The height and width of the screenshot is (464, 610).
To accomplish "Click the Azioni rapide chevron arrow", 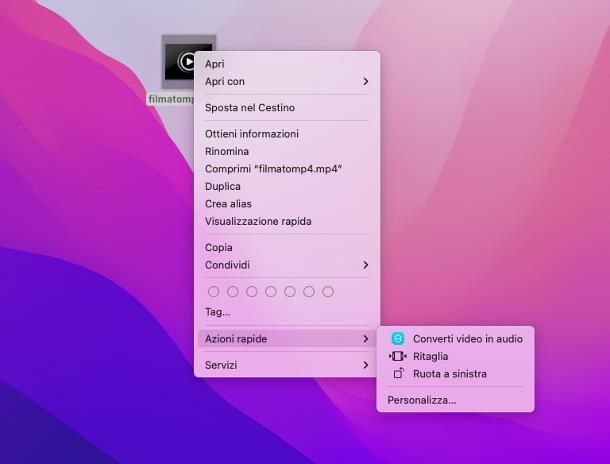I will tap(365, 339).
